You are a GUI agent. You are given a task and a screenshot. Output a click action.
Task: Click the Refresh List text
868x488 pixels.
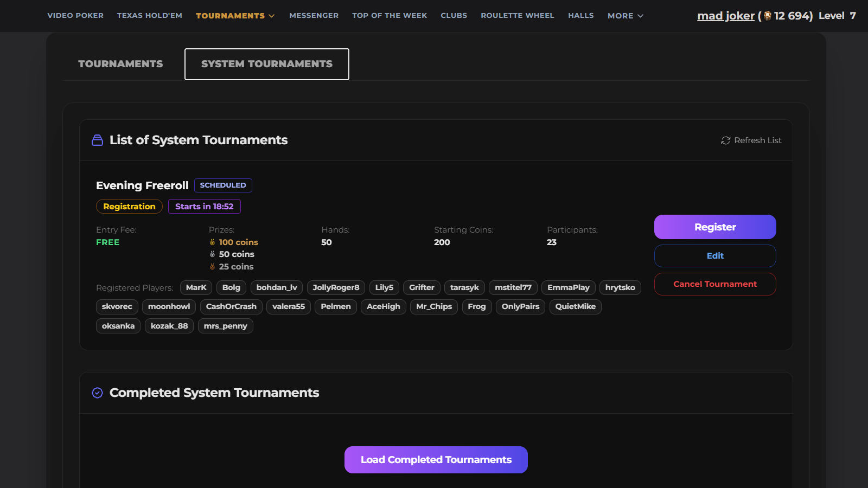(x=758, y=140)
